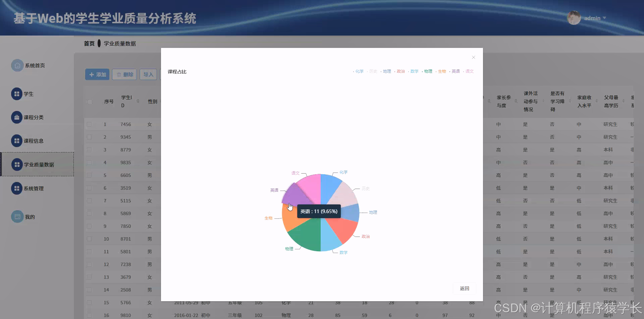This screenshot has width=644, height=319.
Task: Click the 我的 sidebar icon
Action: click(x=17, y=216)
